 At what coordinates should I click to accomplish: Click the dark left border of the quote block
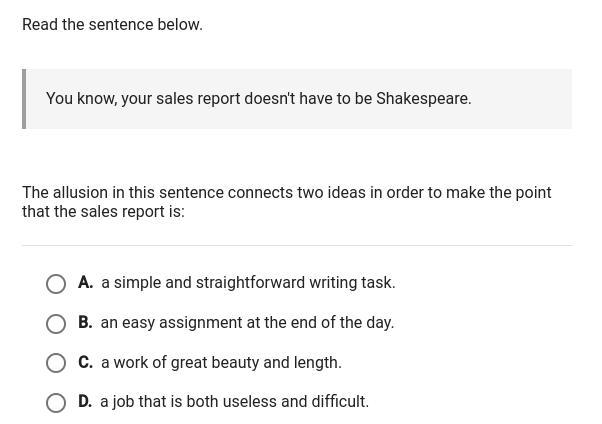(24, 99)
